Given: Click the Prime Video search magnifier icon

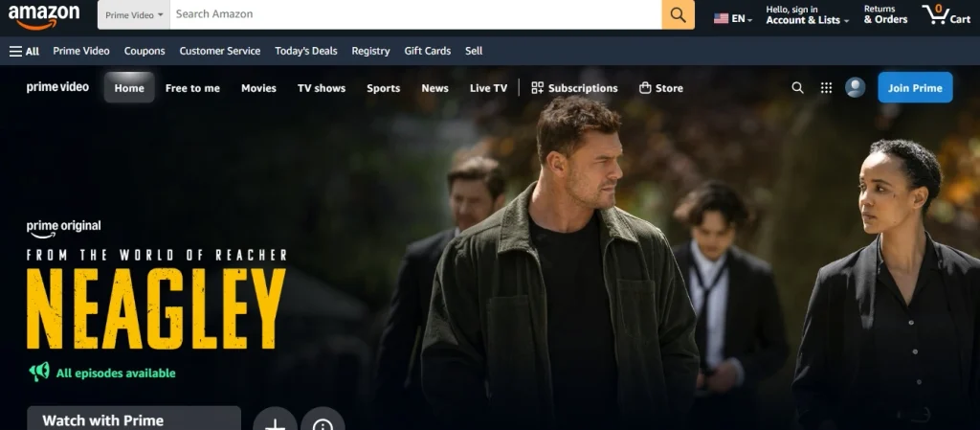Looking at the screenshot, I should pos(797,88).
